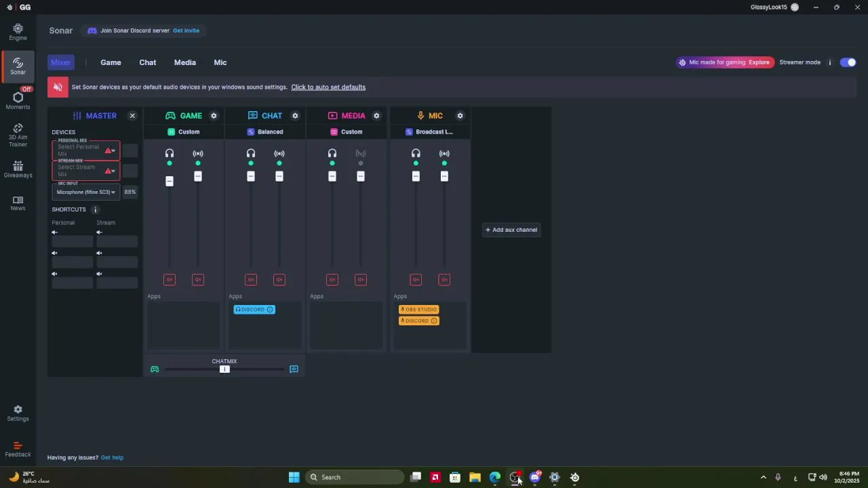Open CHAT Balanced preset selector

pyautogui.click(x=265, y=132)
